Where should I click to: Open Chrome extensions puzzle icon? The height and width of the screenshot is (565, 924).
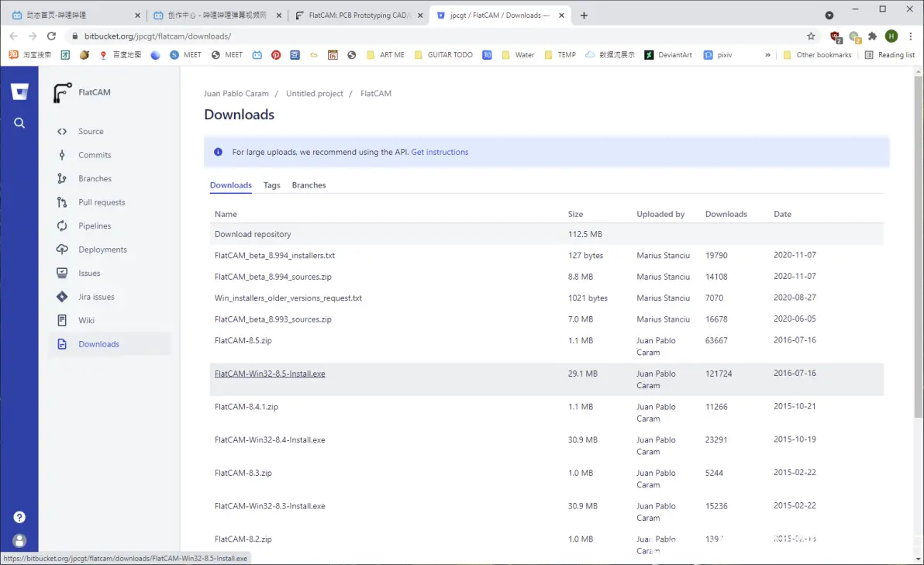(872, 36)
